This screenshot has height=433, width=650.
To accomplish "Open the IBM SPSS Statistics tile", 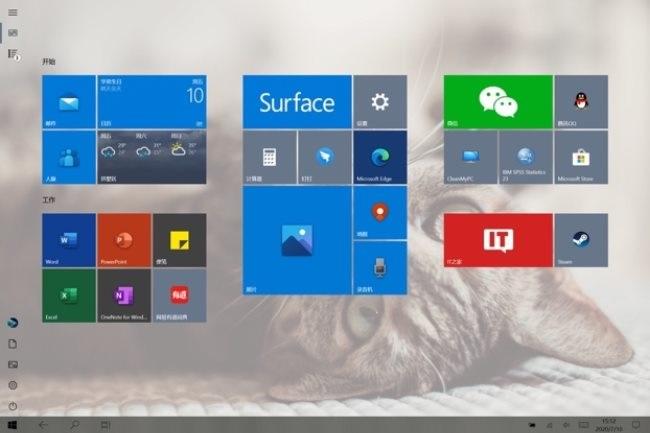I will [526, 157].
